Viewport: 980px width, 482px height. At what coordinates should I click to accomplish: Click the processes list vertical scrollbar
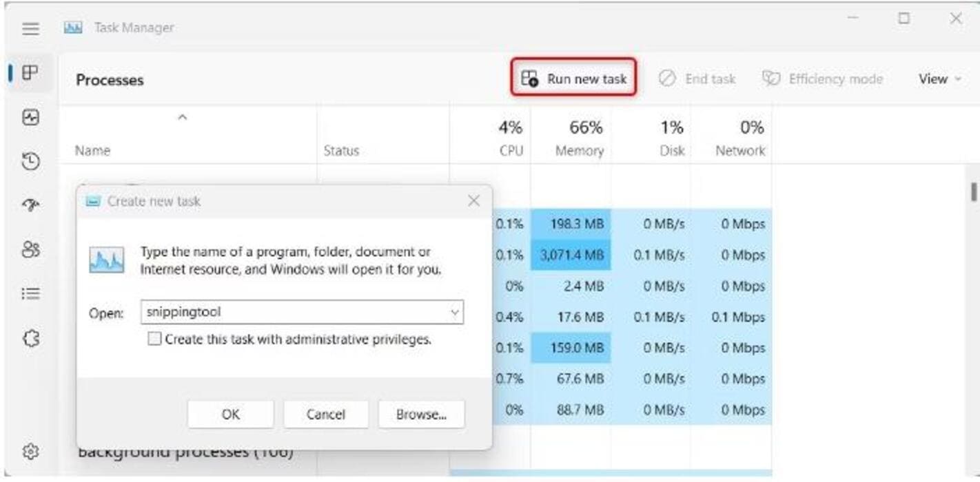point(973,191)
